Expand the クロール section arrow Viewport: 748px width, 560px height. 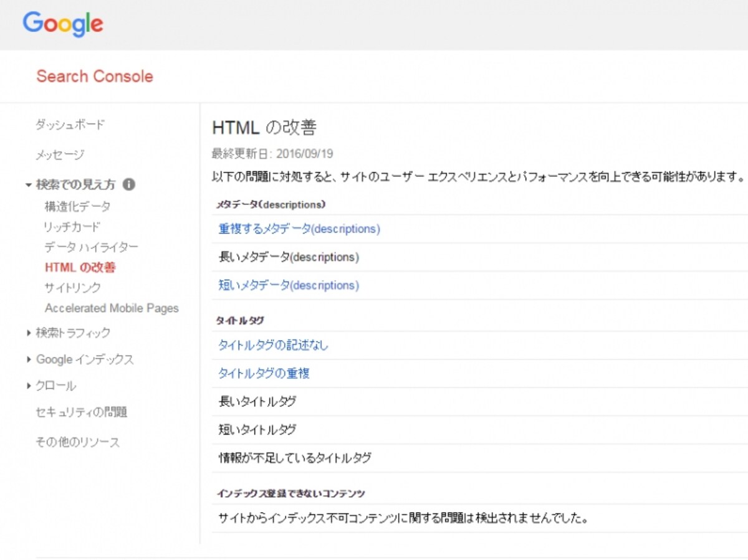click(x=29, y=386)
